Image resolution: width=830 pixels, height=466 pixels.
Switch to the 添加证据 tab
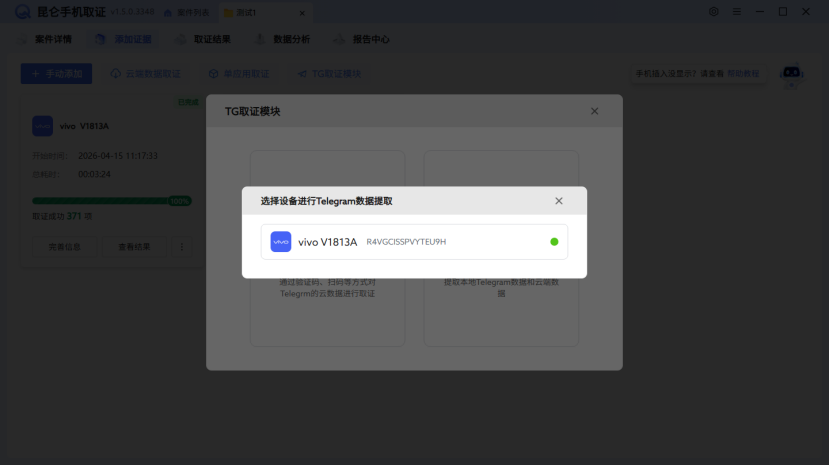click(x=123, y=39)
